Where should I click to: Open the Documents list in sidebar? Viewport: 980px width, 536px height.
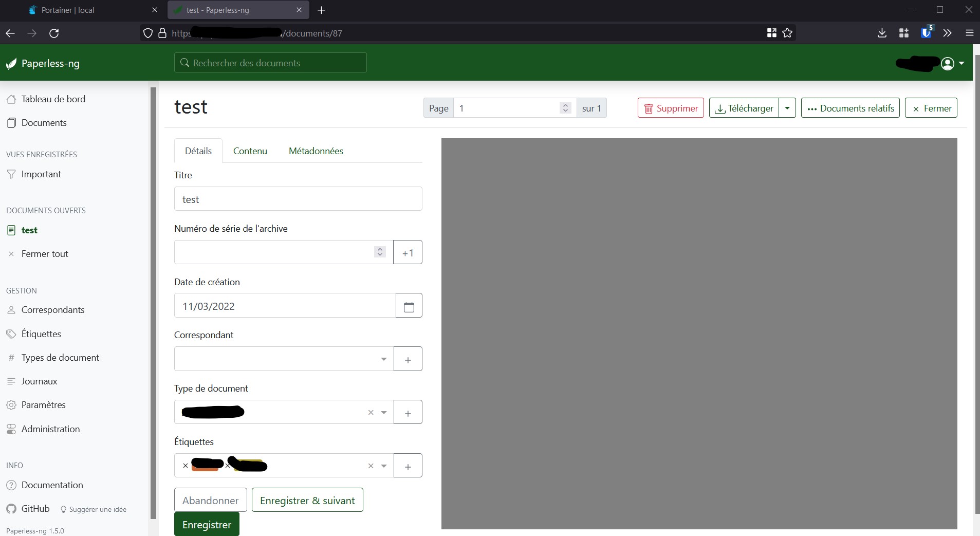point(44,123)
